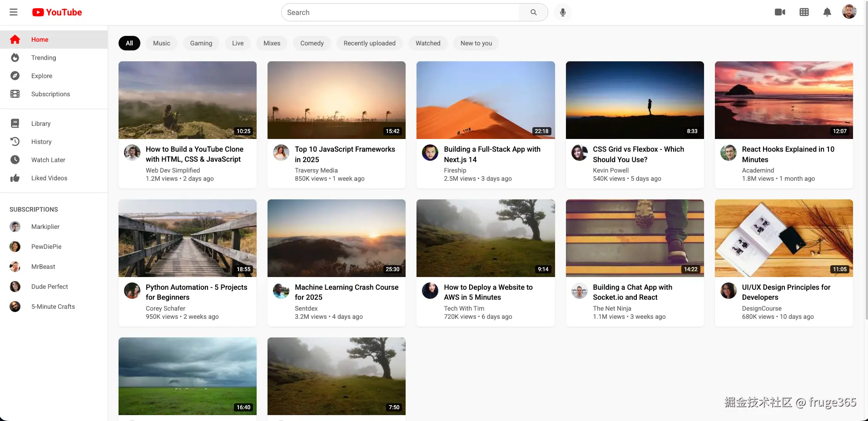Click Academind channel avatar
Screen dimensions: 868x421
click(x=729, y=153)
